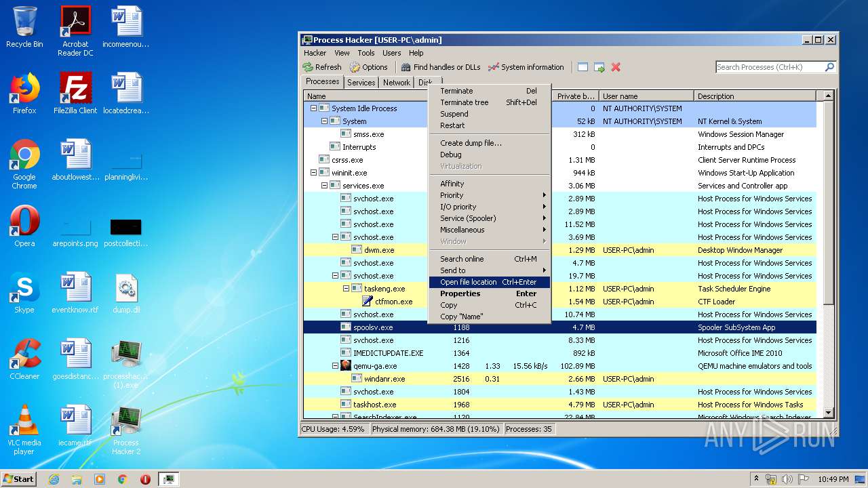
Task: Collapse the wininit.exe tree node
Action: 313,173
